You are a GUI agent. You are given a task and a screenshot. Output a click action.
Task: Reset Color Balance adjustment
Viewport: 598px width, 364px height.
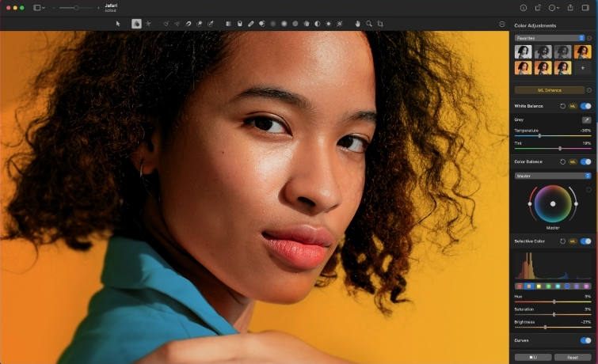click(562, 161)
